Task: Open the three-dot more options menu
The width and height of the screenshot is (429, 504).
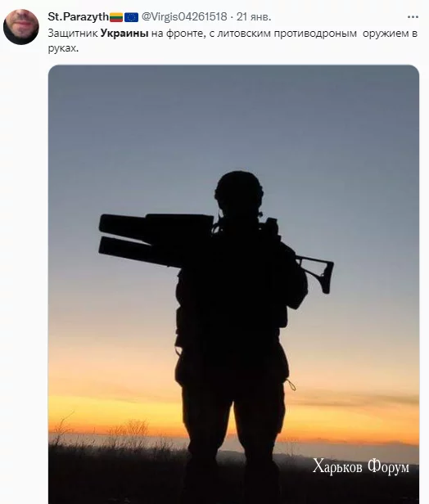Action: [413, 17]
